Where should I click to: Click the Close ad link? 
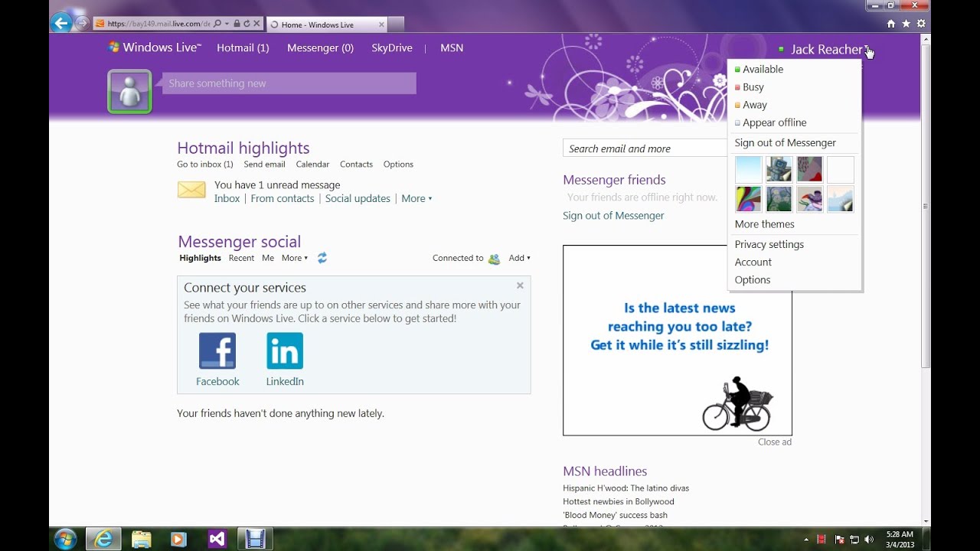[775, 442]
